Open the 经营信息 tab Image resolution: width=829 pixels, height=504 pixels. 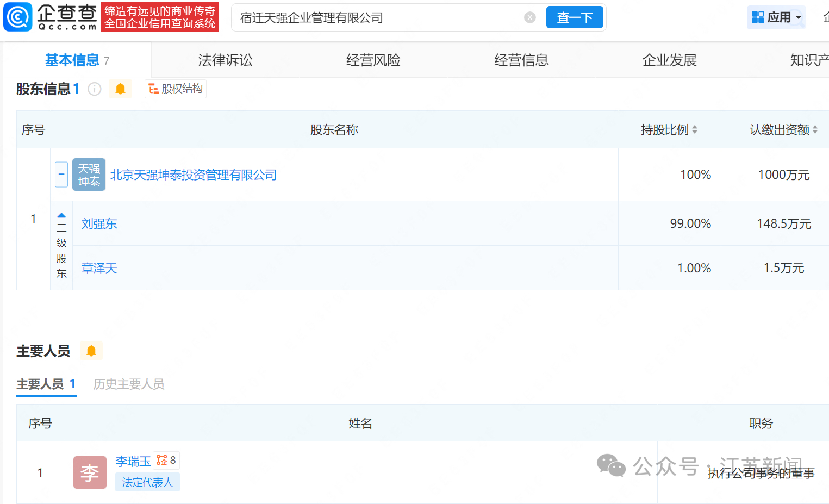click(521, 60)
